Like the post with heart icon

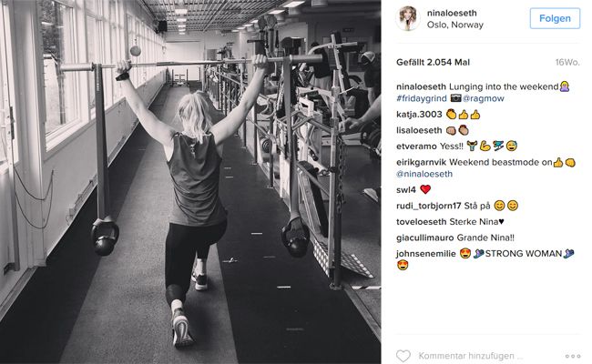pos(403,356)
